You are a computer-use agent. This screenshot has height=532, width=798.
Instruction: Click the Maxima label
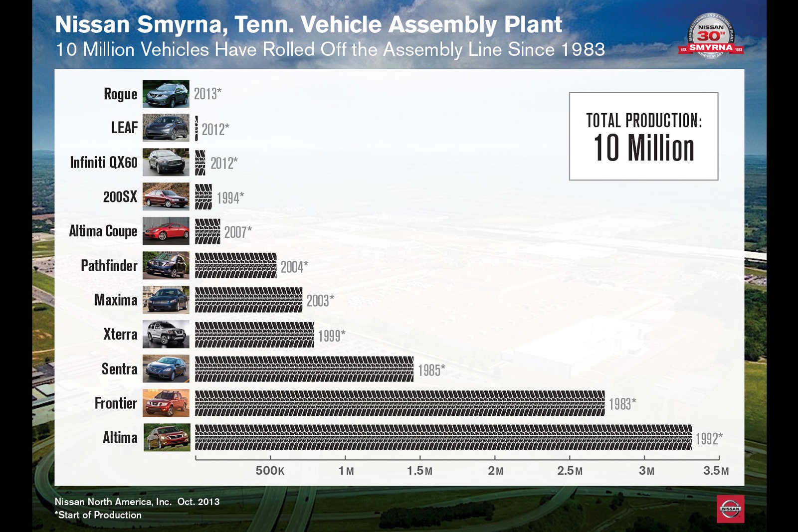pos(116,300)
